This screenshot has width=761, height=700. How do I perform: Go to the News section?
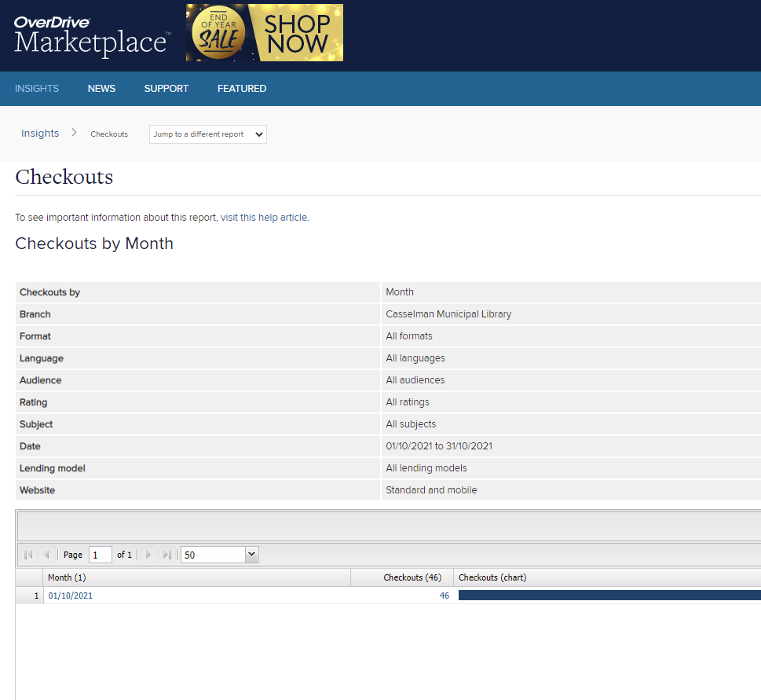click(x=101, y=89)
